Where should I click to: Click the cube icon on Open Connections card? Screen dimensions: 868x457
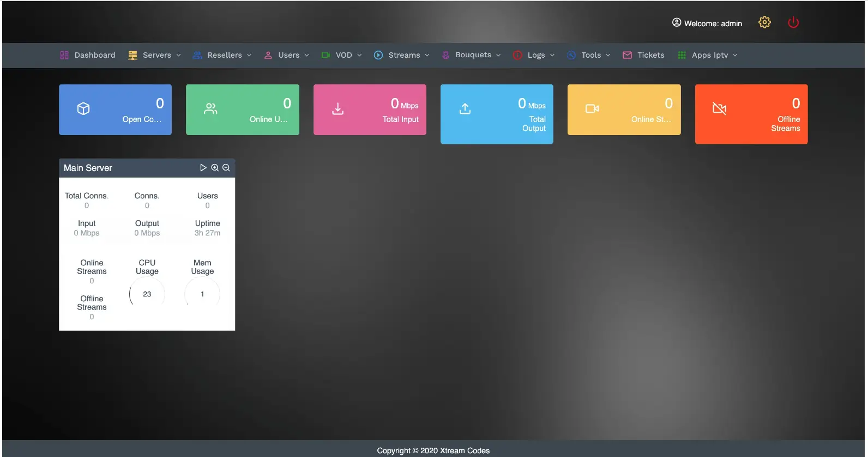click(83, 109)
